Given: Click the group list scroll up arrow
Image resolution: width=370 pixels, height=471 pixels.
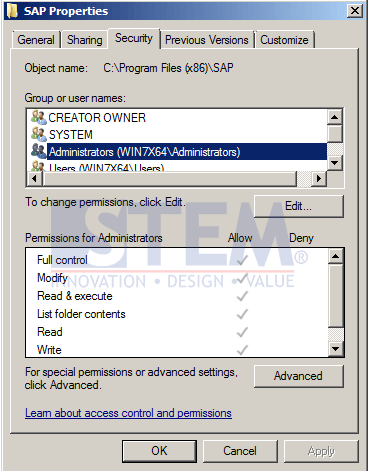Looking at the screenshot, I should [x=334, y=117].
